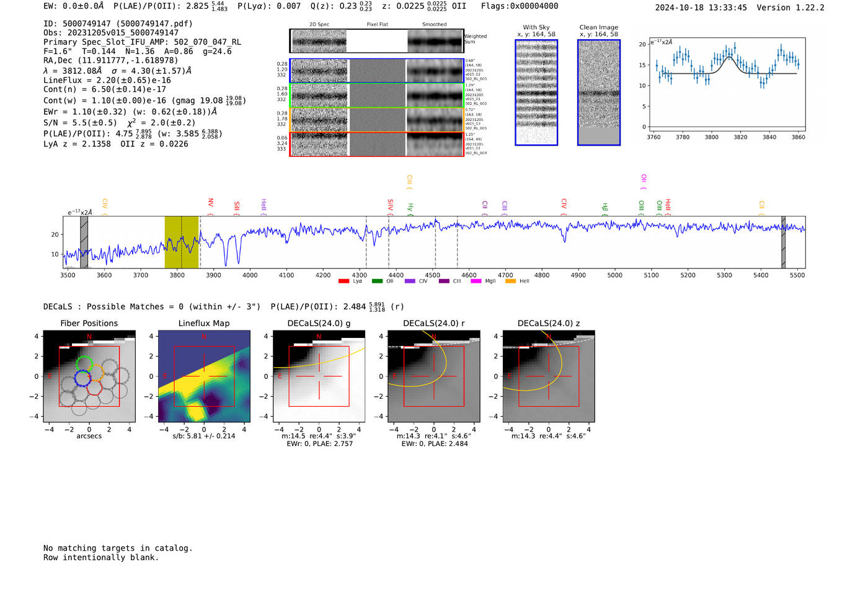Select the purple CIV legend swatch
This screenshot has width=868, height=591.
(x=410, y=282)
